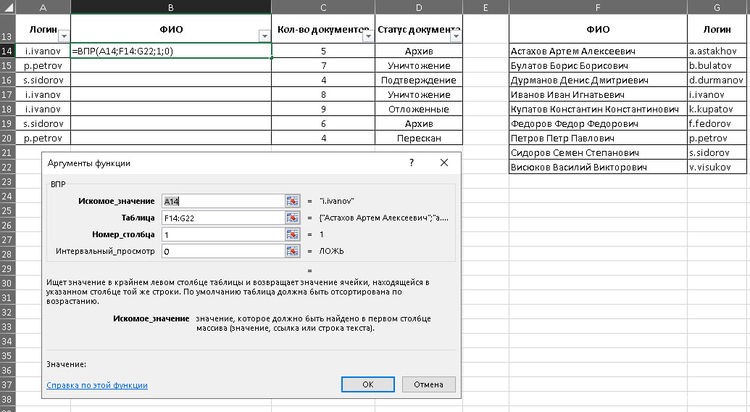
Task: Click cell f.fedorov in column G
Action: click(x=717, y=123)
